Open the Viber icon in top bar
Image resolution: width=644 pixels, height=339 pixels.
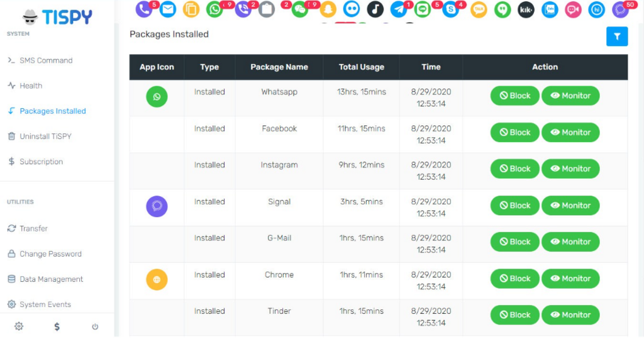(x=243, y=9)
